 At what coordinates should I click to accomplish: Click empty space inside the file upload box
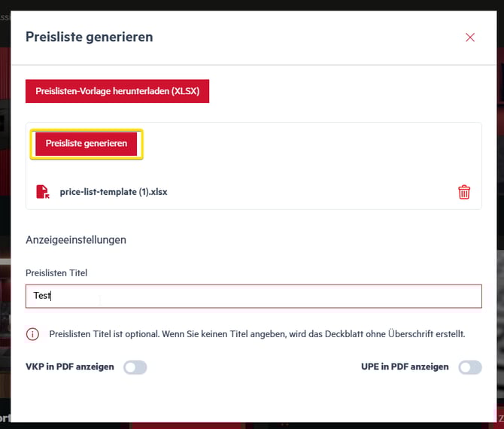[x=305, y=151]
